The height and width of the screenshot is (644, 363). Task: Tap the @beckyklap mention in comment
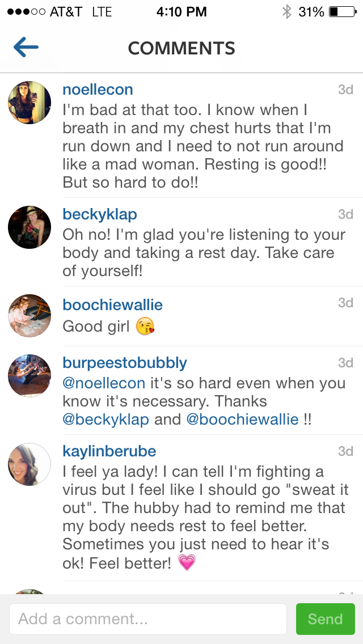(106, 420)
